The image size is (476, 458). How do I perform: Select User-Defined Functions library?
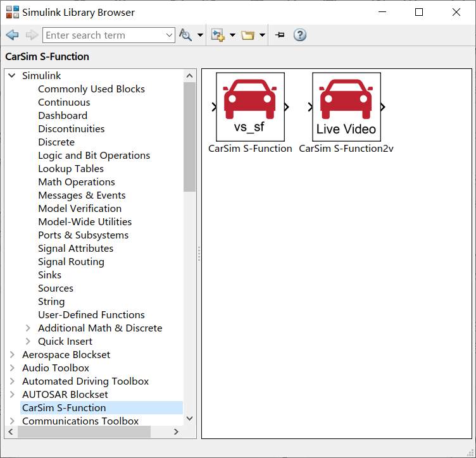[x=91, y=315]
